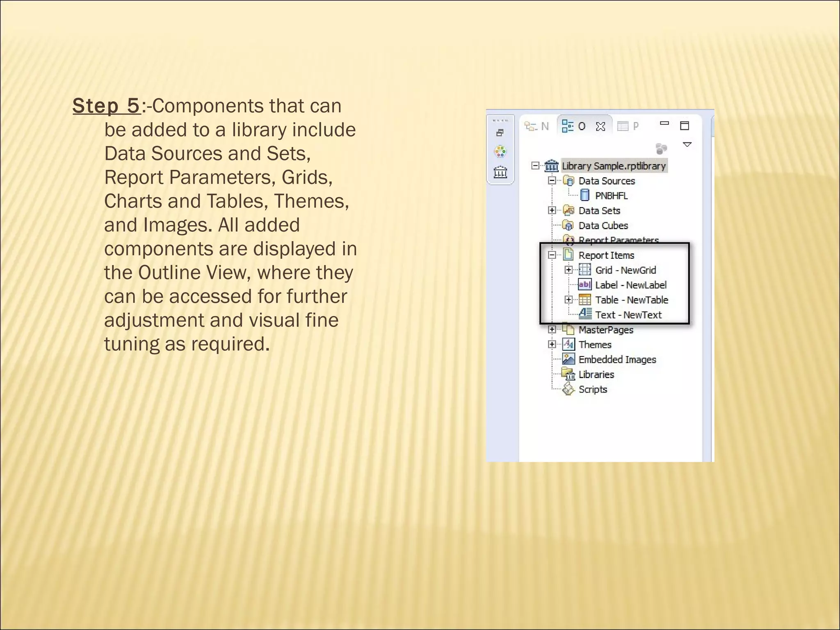Screen dimensions: 840x630
Task: Maximize the Outline view panel
Action: (x=685, y=126)
